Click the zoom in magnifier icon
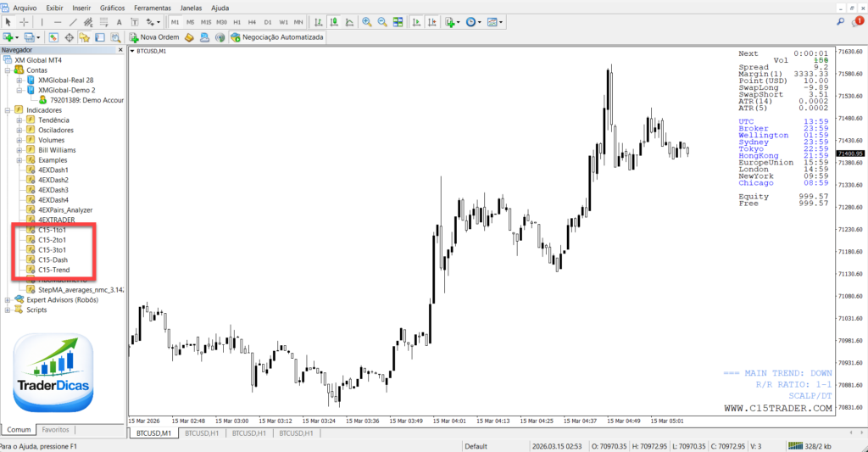Viewport: 868px width, 452px height. pyautogui.click(x=366, y=21)
